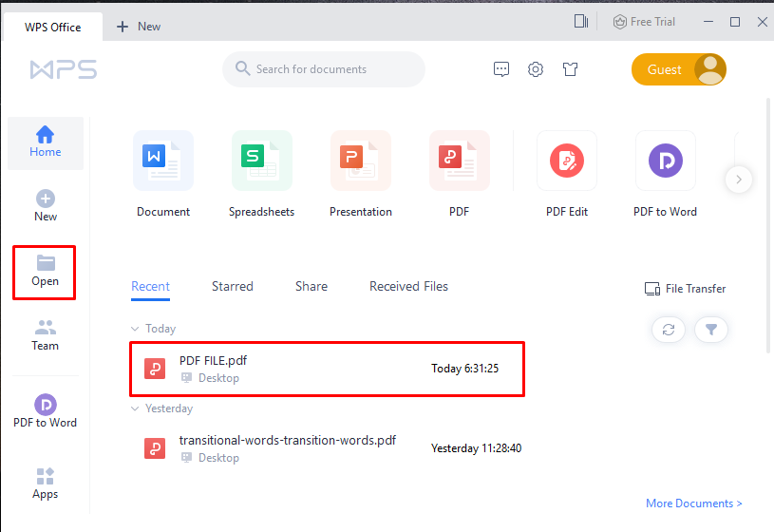
Task: Refresh the recent files list
Action: tap(669, 330)
